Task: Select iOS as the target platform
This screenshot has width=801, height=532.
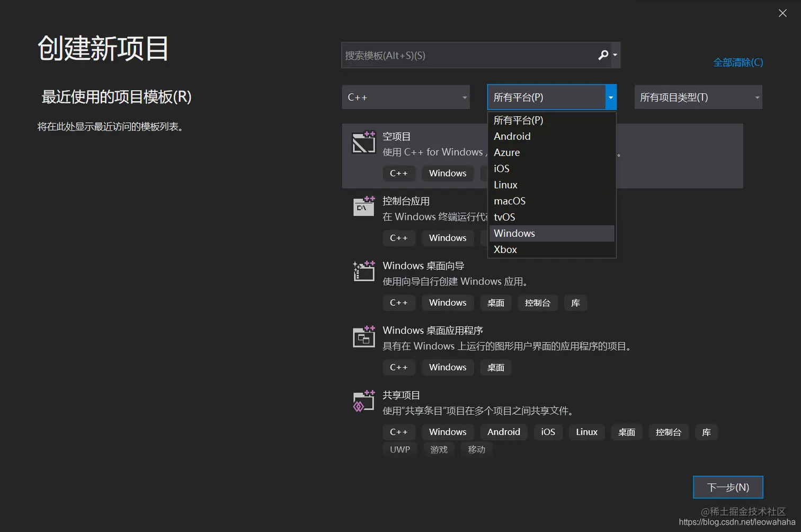Action: pos(501,169)
